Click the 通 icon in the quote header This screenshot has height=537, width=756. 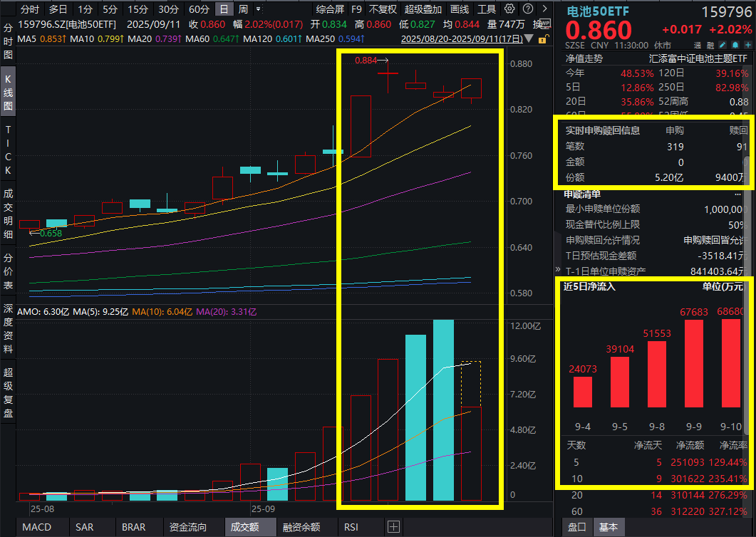(699, 45)
